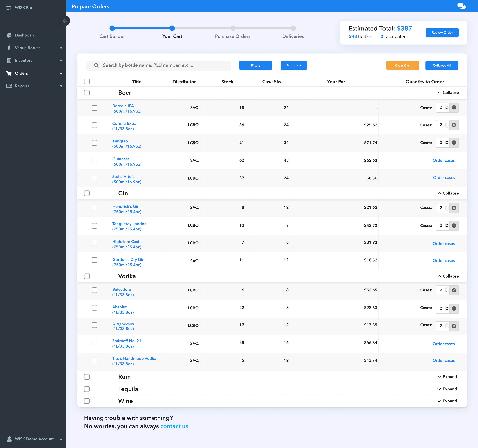This screenshot has width=478, height=448.
Task: Click the Collapse All button
Action: [442, 65]
